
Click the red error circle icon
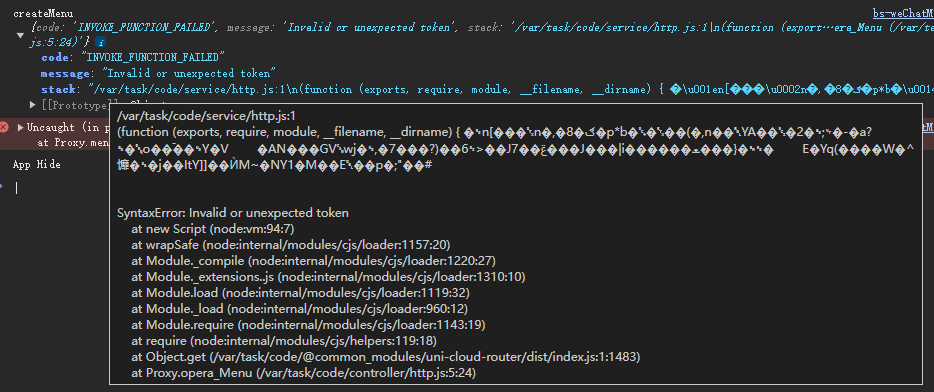click(5, 127)
